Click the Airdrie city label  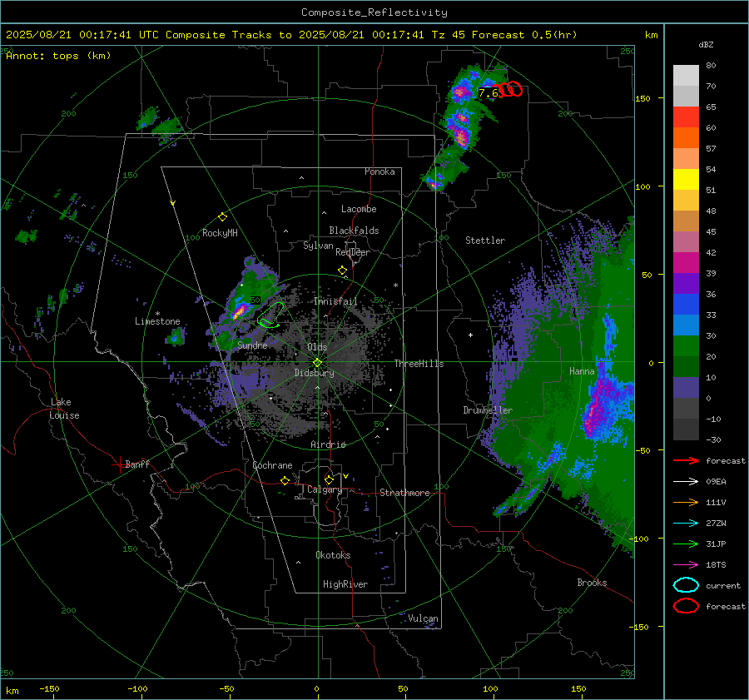pos(328,444)
